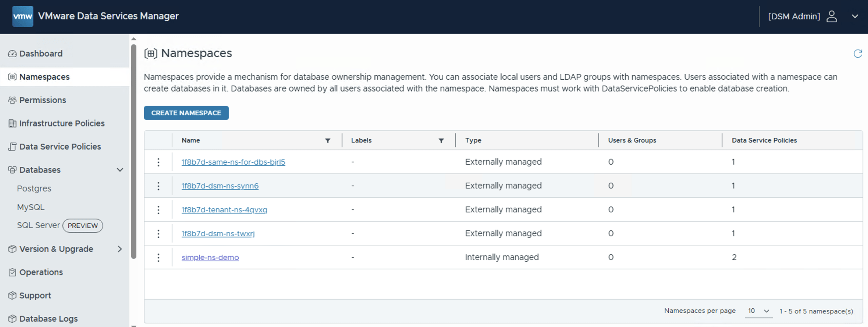The width and height of the screenshot is (868, 327).
Task: Open the Support page
Action: coord(35,295)
